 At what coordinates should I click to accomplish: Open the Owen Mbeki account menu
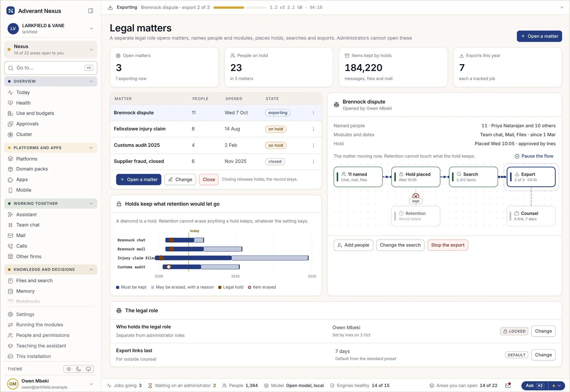51,384
